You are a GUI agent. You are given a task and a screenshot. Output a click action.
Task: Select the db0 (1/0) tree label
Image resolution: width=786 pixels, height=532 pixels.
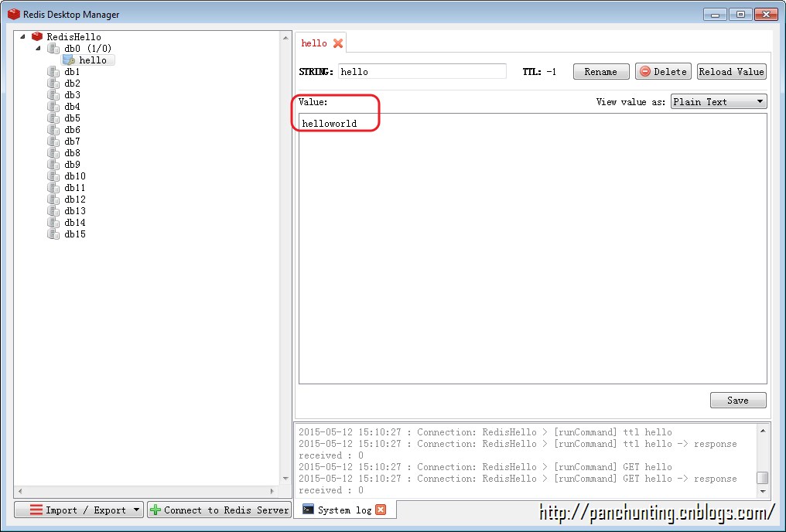(x=87, y=48)
